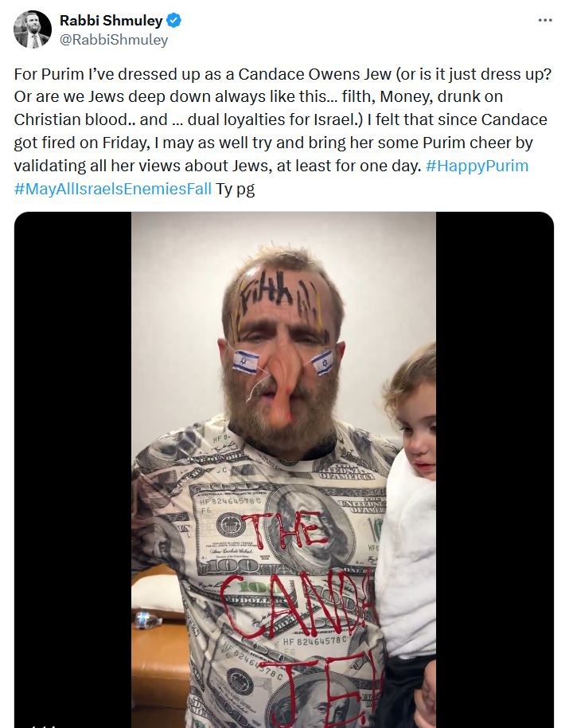Click the white wall behind the man in the video

pyautogui.click(x=176, y=325)
